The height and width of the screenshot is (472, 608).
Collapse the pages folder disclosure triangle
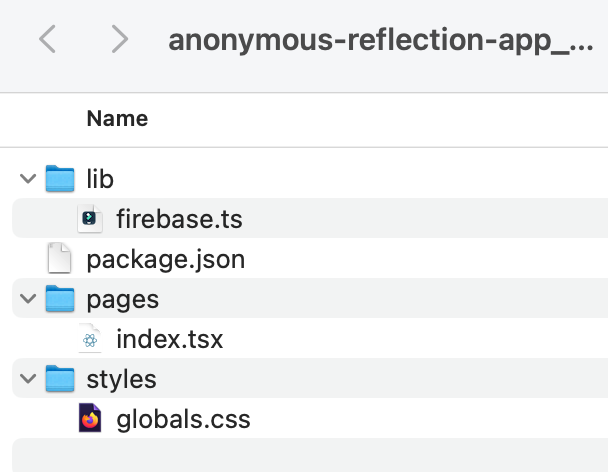pyautogui.click(x=27, y=299)
